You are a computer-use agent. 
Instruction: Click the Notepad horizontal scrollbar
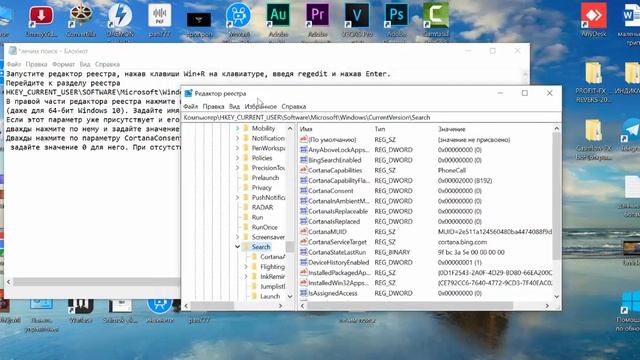tap(96, 282)
